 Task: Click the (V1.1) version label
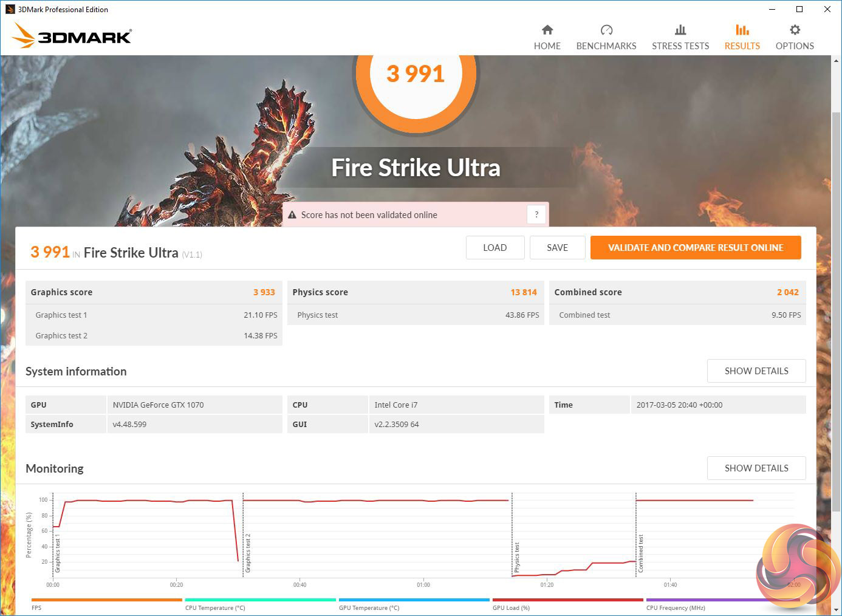point(192,255)
